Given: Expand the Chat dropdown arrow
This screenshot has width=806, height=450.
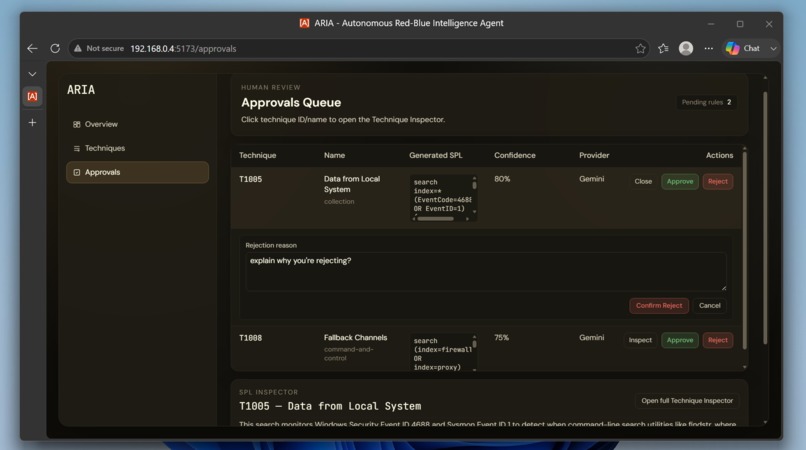Looking at the screenshot, I should (773, 48).
